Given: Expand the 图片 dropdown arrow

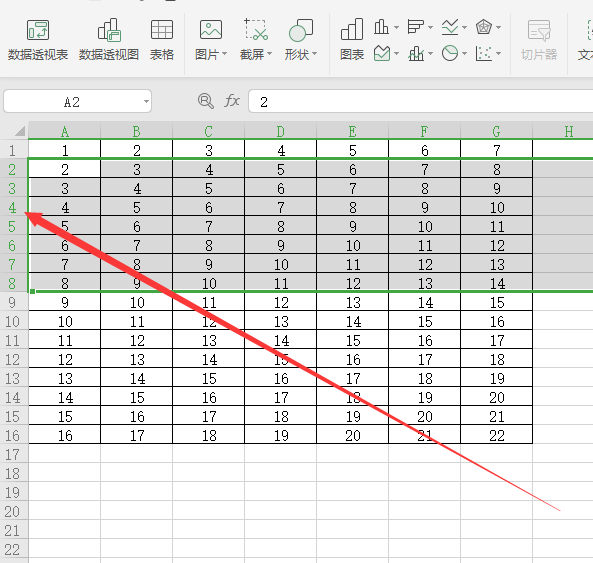Looking at the screenshot, I should coord(225,54).
